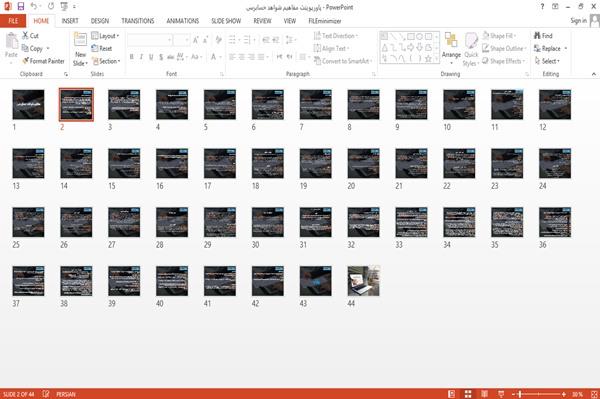600x399 pixels.
Task: Toggle Italic formatting
Action: (141, 57)
